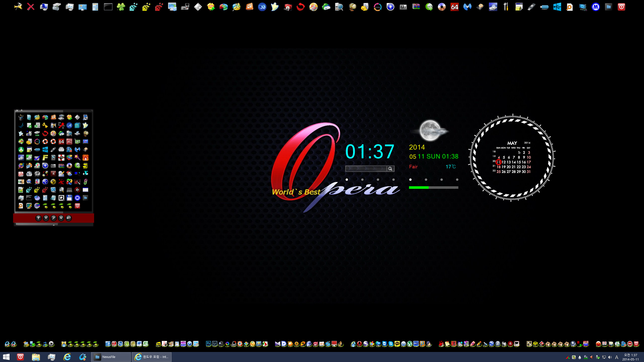Launch the Adobe PDF icon in launcher panel
Viewport: 644px width, 362px height.
tap(21, 173)
